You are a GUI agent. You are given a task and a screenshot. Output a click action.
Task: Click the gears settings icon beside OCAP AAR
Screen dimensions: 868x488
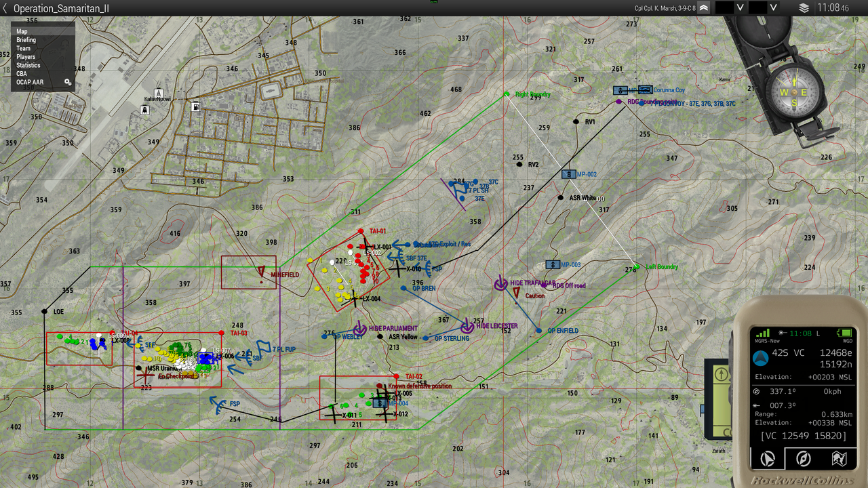68,82
